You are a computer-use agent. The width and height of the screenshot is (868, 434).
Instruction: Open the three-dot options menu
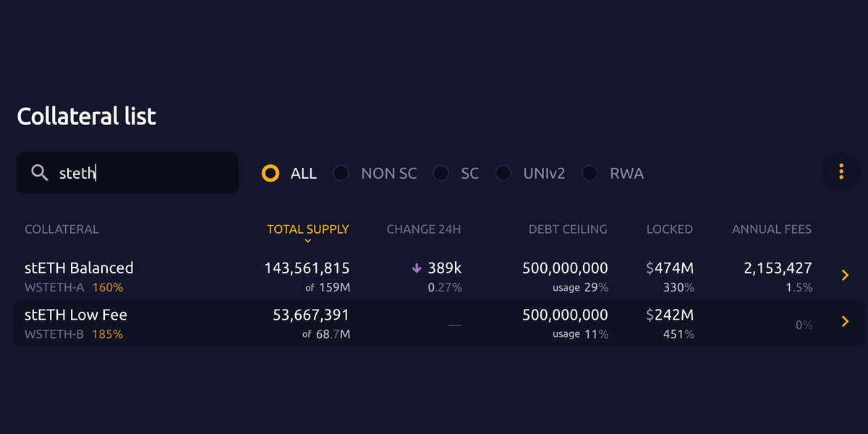point(841,171)
